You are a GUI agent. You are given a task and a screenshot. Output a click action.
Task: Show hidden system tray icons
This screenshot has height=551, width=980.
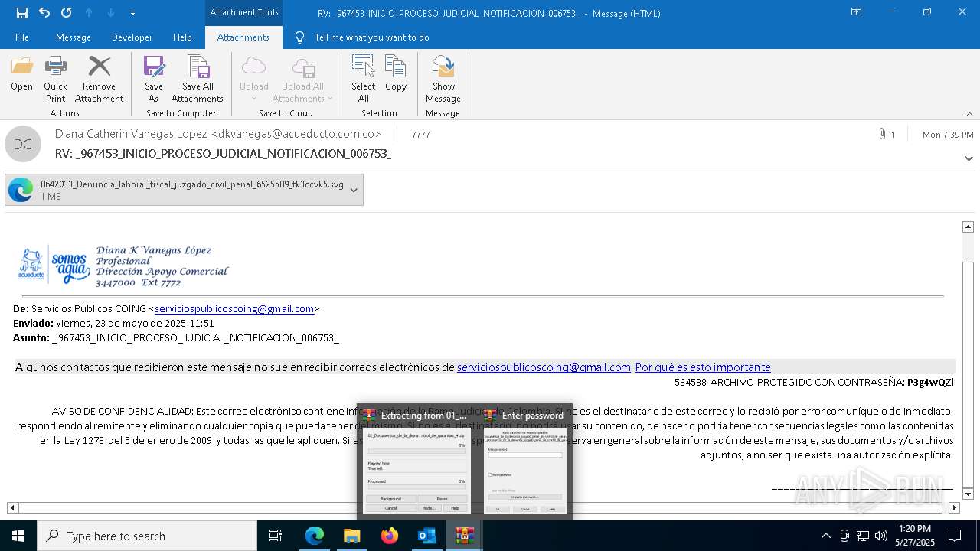(825, 536)
